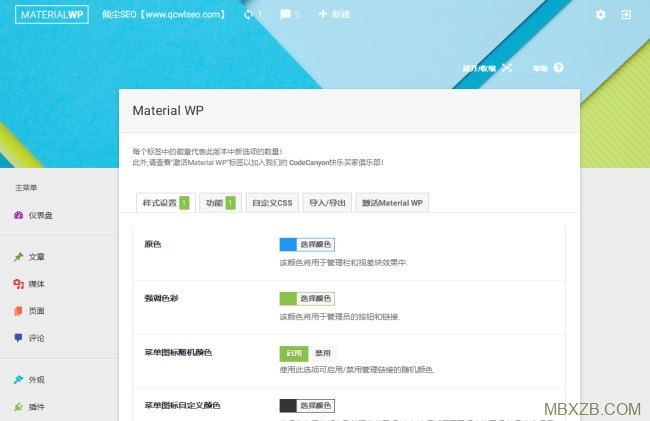Click the 菜单图标随机颜色 label
This screenshot has width=650, height=421.
178,352
